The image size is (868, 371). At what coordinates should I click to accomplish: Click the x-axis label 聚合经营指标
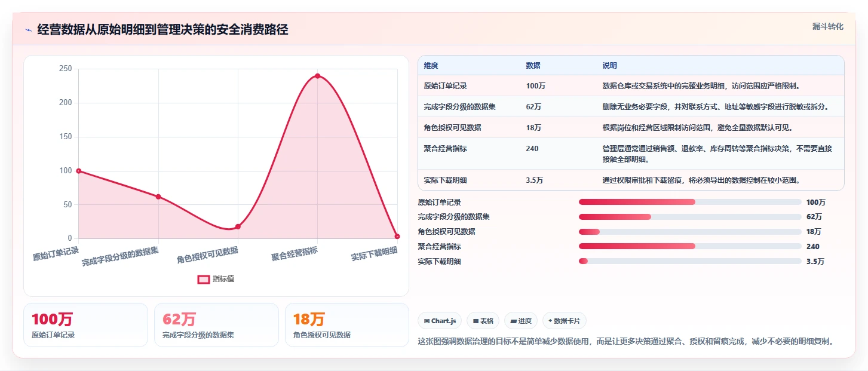[x=295, y=254]
